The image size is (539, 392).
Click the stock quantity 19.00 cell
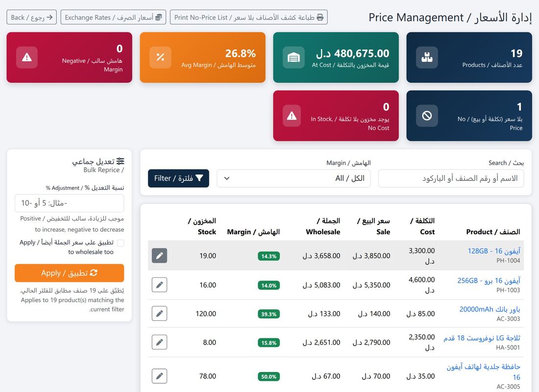pos(208,256)
